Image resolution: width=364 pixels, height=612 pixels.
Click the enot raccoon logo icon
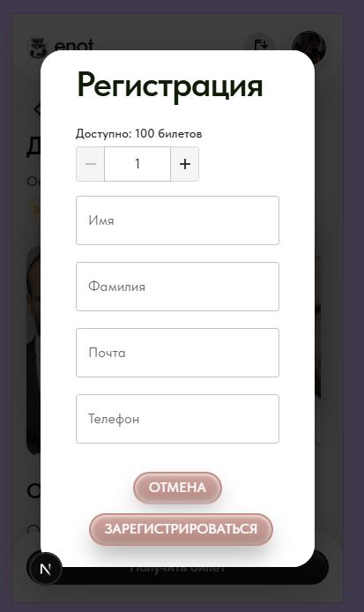[x=38, y=47]
